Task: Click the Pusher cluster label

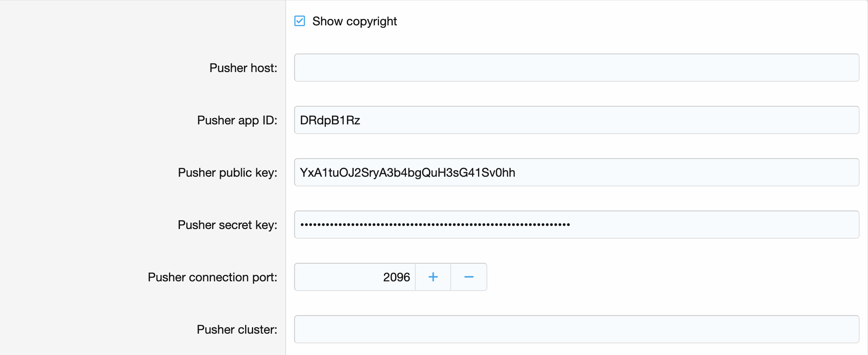Action: click(237, 329)
